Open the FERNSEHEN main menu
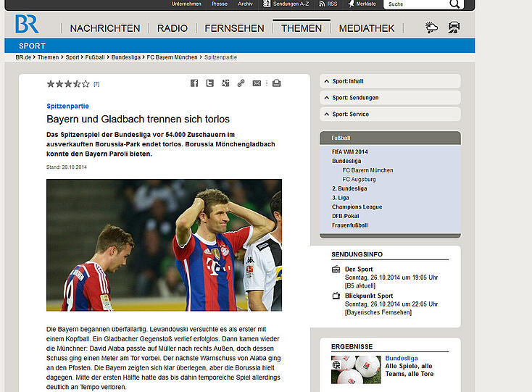The width and height of the screenshot is (532, 392). [234, 28]
